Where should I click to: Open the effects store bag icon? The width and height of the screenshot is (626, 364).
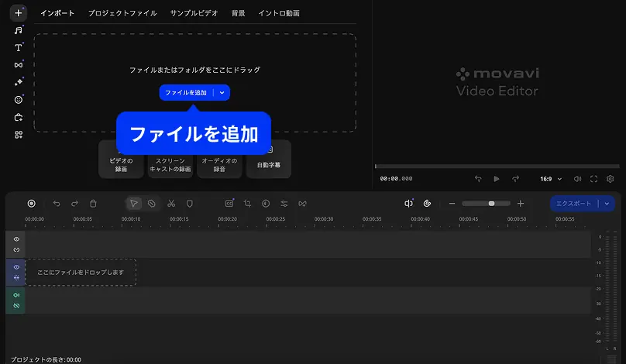(19, 118)
